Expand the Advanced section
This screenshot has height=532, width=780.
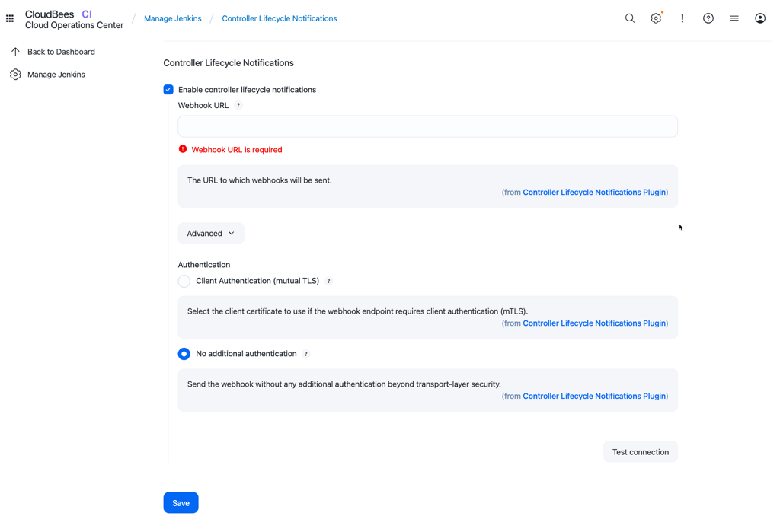coord(211,233)
